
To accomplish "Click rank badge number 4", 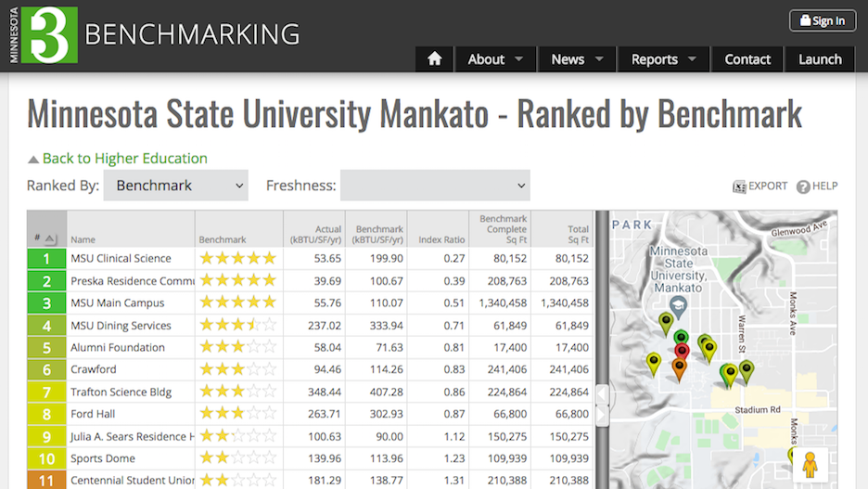I will pyautogui.click(x=46, y=326).
